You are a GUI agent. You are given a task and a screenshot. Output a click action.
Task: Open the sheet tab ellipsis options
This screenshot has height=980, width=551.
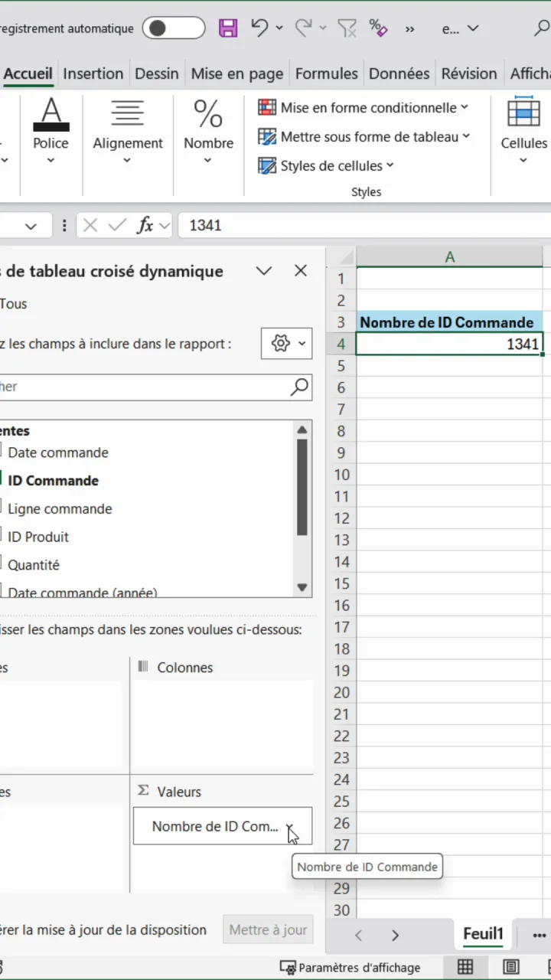[x=539, y=935]
